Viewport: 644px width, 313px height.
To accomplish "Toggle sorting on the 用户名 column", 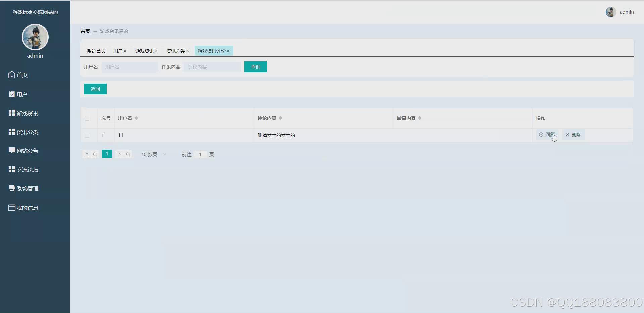I will (136, 118).
